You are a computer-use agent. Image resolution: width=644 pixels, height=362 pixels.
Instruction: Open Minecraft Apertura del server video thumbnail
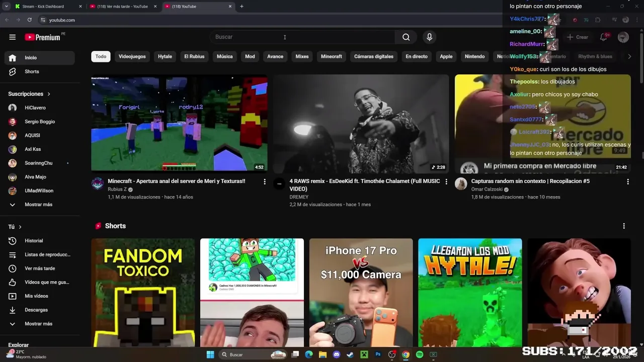pos(179,123)
